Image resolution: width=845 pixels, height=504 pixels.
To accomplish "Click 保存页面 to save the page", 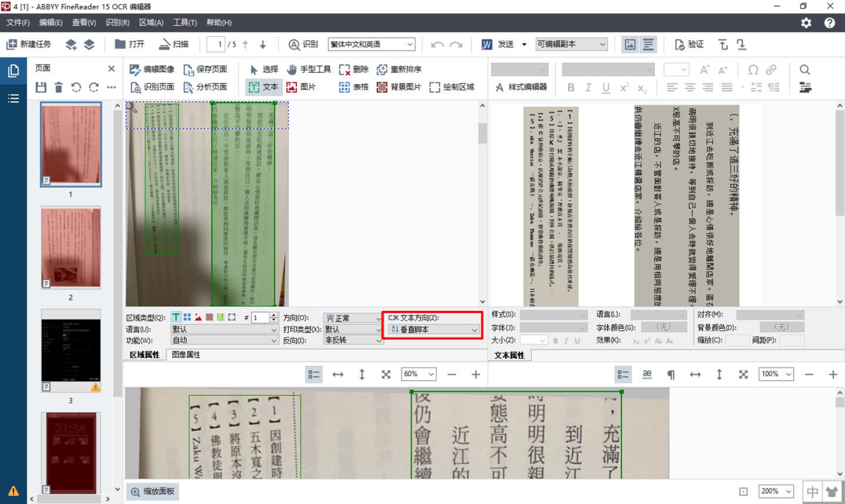I will pos(205,69).
